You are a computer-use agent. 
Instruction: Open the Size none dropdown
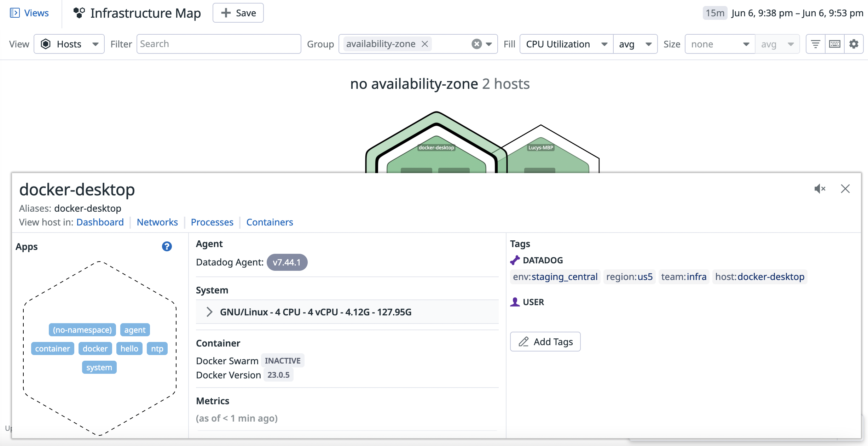click(x=720, y=44)
